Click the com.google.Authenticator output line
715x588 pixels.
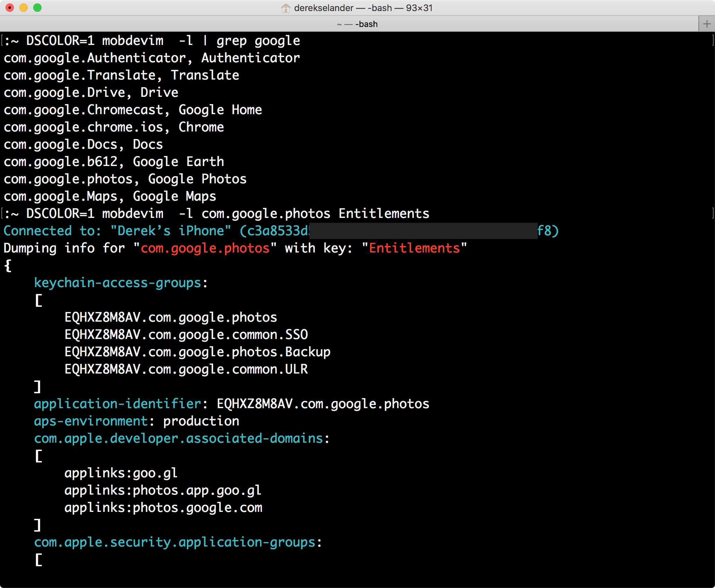pyautogui.click(x=152, y=58)
